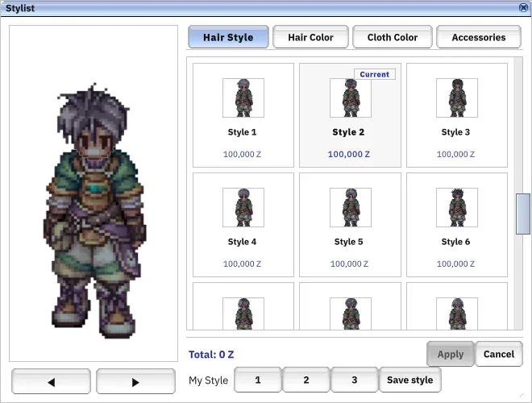This screenshot has height=403, width=532.
Task: Click the Cancel button
Action: [499, 354]
